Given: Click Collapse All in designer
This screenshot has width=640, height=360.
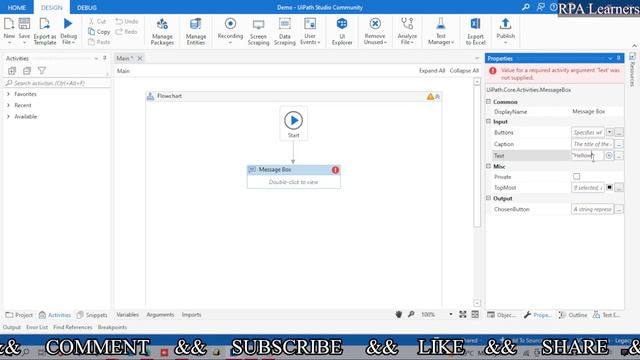Looking at the screenshot, I should click(464, 71).
